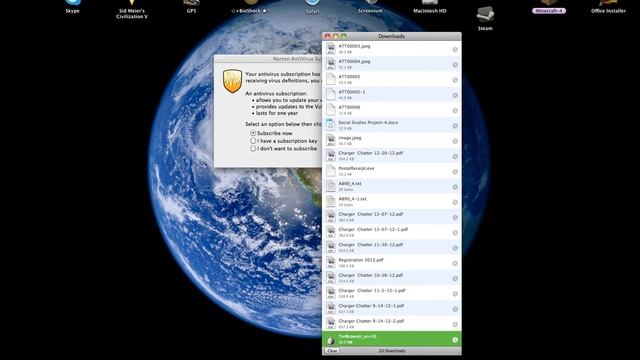The width and height of the screenshot is (640, 360).
Task: Reveal Charger Chatter 12-07-12.pdf in Finder
Action: (455, 218)
